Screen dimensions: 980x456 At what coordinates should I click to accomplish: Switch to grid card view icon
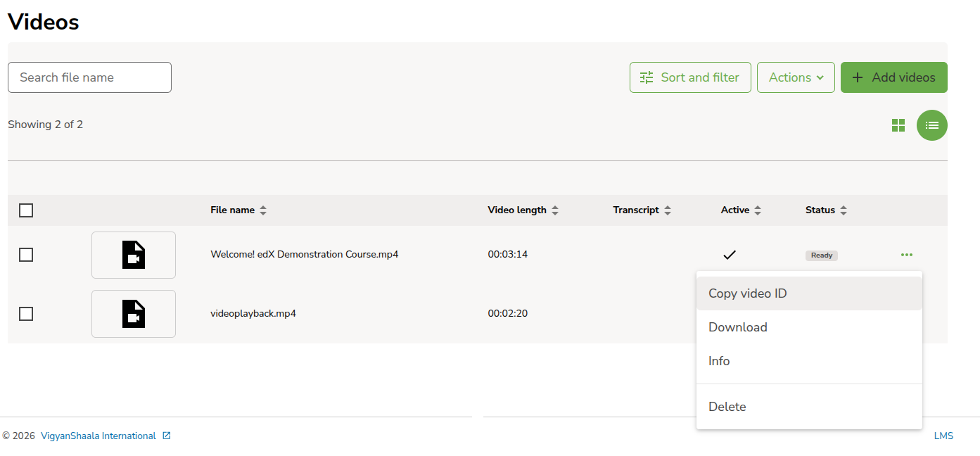point(898,125)
